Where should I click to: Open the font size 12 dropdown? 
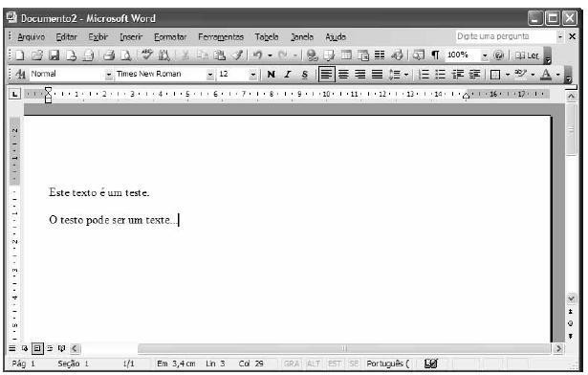tap(253, 75)
